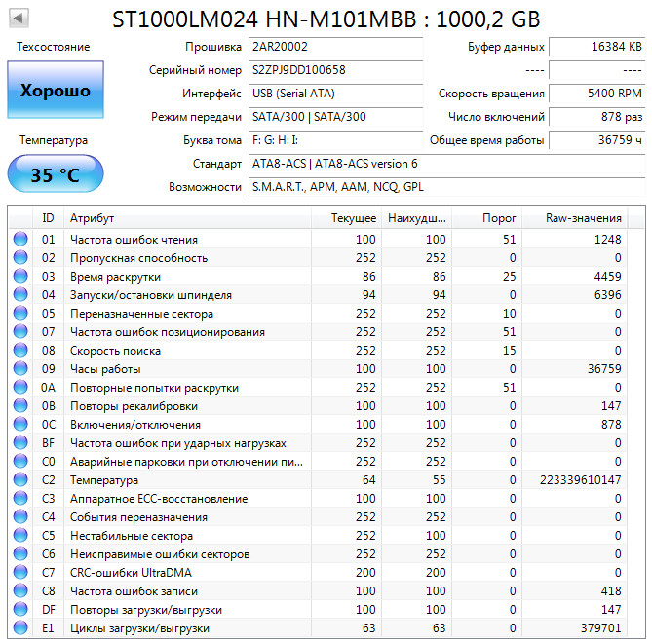Select the Пропускная способность row text

[x=139, y=258]
